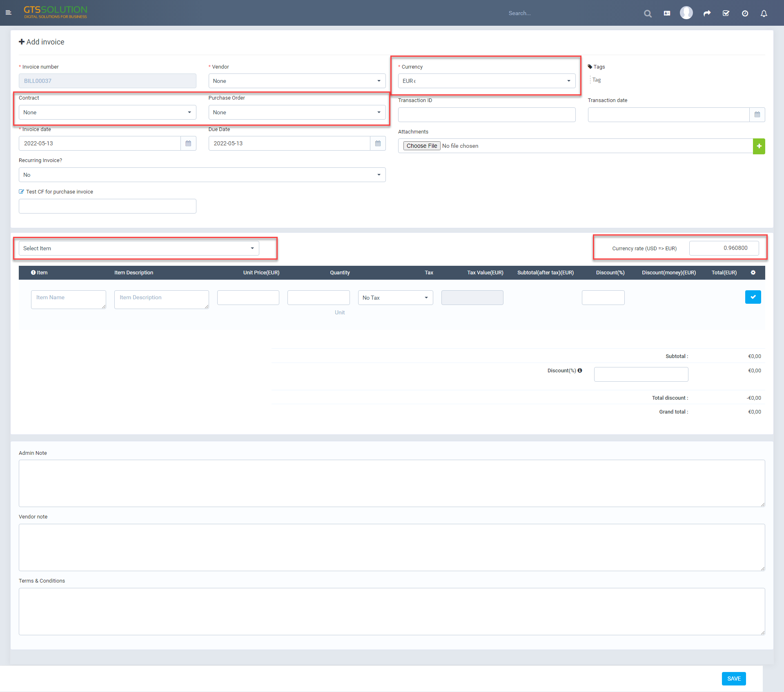Image resolution: width=784 pixels, height=692 pixels.
Task: Expand the Currency EUR dropdown
Action: tap(486, 81)
